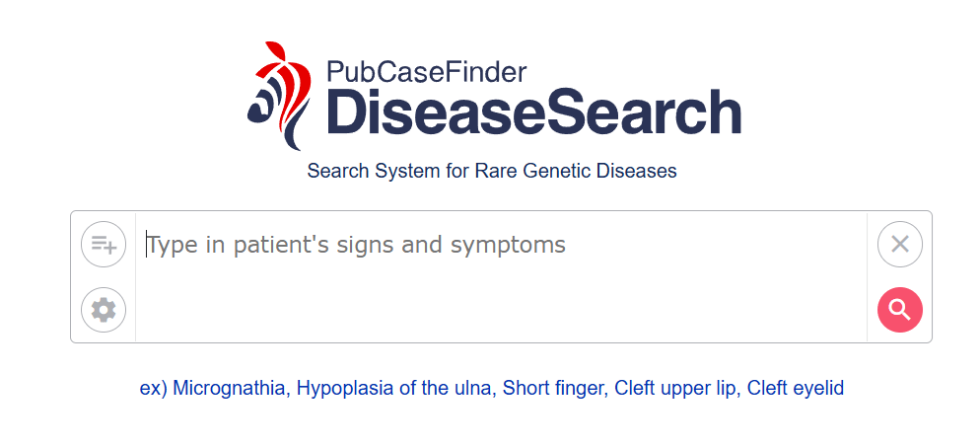Choose the Short finger example term

555,389
